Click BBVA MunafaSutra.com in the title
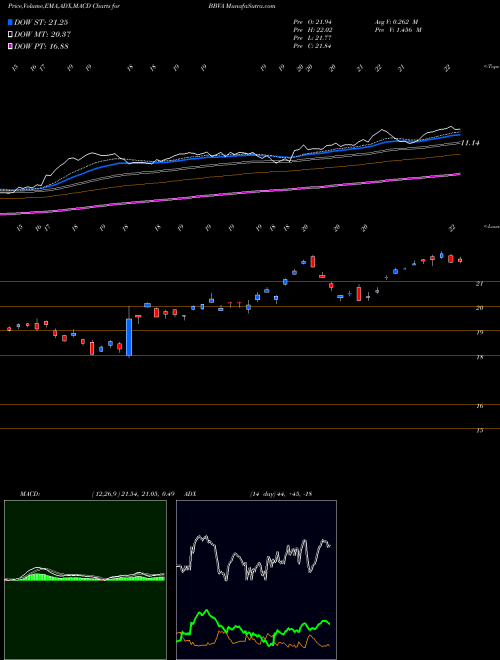The height and width of the screenshot is (660, 500). 241,6
